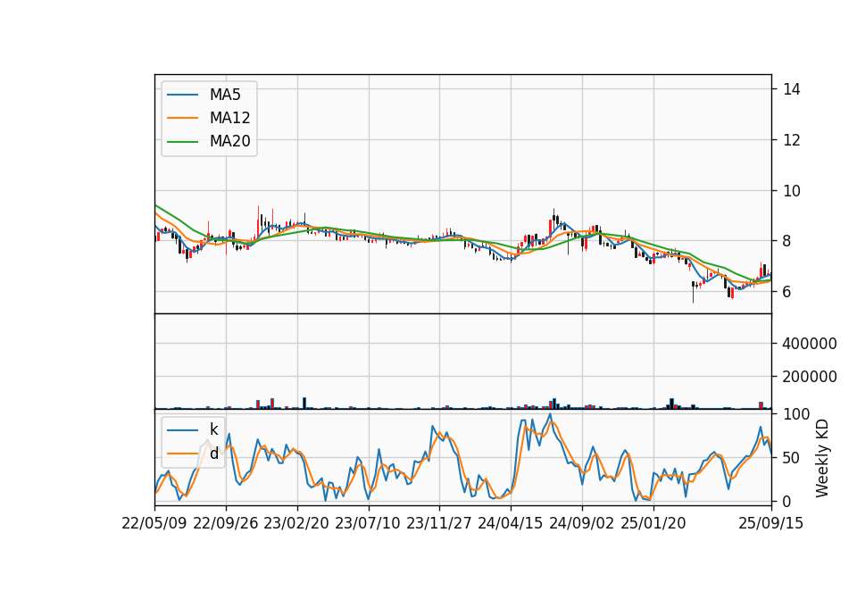
Task: Click the price axis value 8
Action: 787,241
